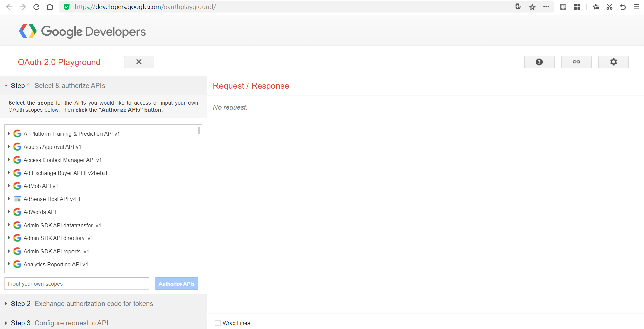Collapse Step 1 Select & authorize APIs
The height and width of the screenshot is (329, 644).
coord(103,86)
